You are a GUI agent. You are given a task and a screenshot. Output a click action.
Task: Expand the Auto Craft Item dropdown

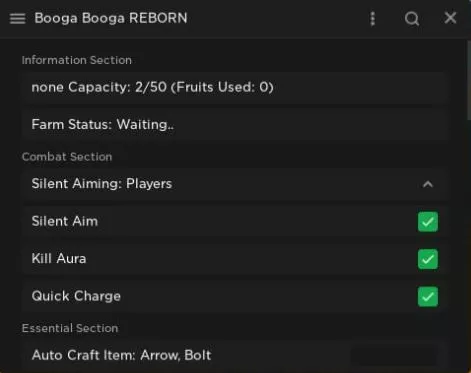[235, 356]
